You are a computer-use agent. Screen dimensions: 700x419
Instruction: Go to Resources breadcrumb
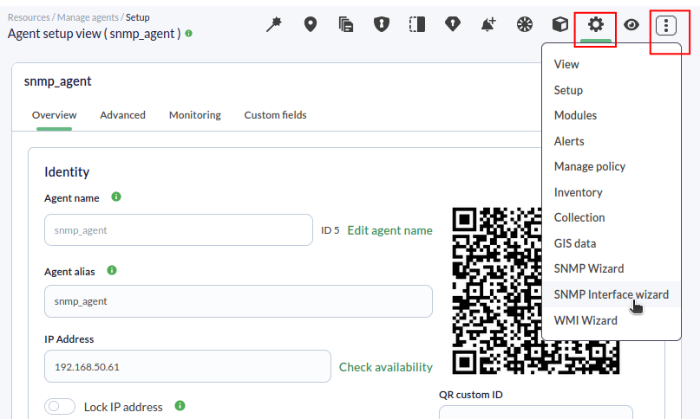point(29,17)
